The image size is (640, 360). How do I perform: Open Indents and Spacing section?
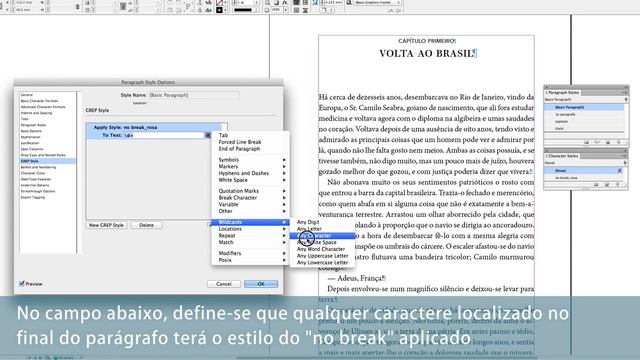click(36, 113)
